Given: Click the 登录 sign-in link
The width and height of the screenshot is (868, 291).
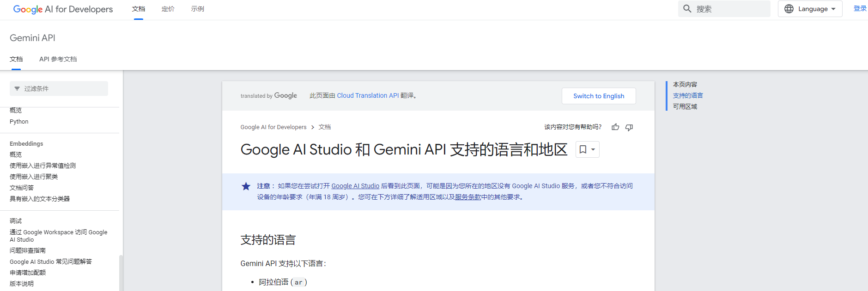Looking at the screenshot, I should point(860,9).
